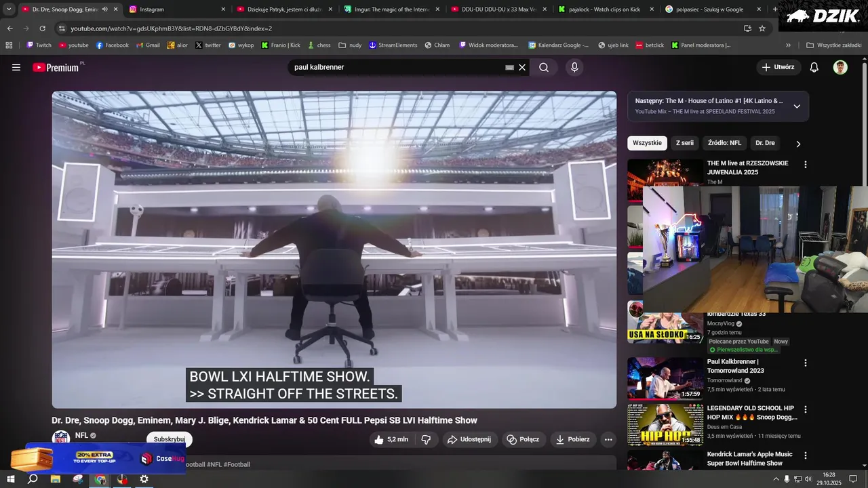Open Chrome from the taskbar
The image size is (868, 488).
[x=100, y=479]
